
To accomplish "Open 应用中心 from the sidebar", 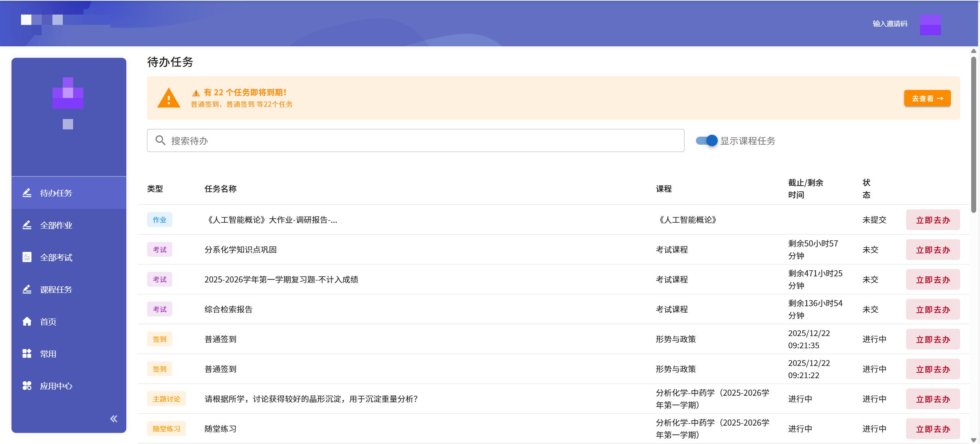I will click(x=56, y=386).
